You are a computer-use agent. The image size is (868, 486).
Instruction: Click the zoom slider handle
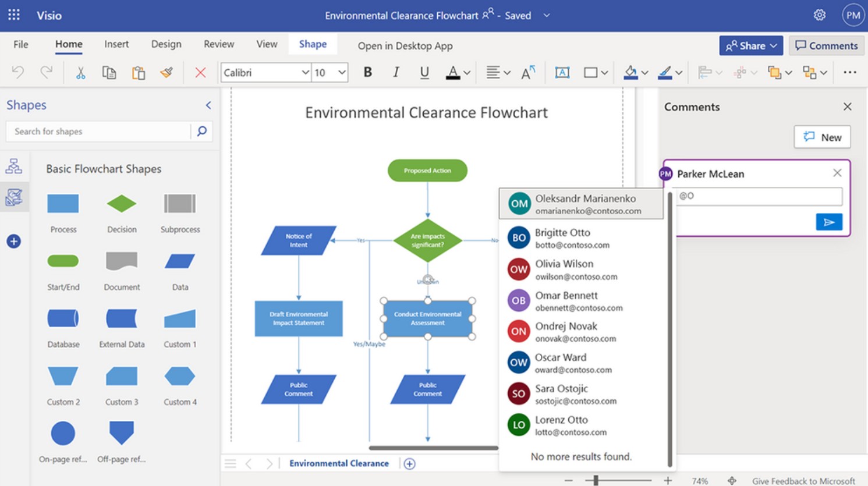click(x=595, y=480)
